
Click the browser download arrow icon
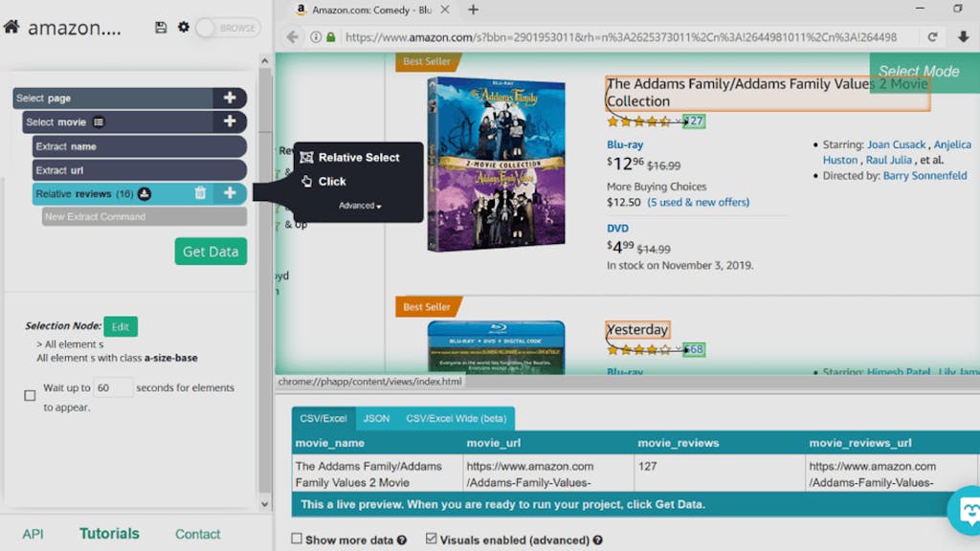pos(963,37)
